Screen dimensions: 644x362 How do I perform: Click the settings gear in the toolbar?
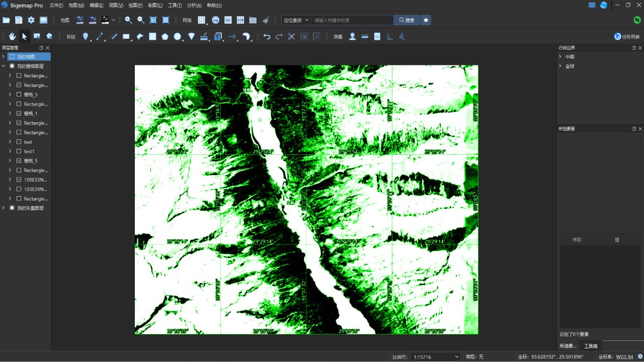coord(31,20)
